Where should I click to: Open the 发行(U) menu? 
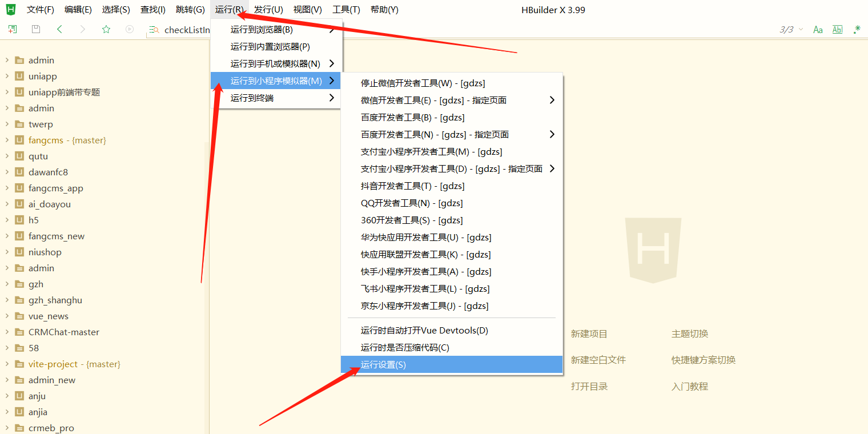pos(268,10)
